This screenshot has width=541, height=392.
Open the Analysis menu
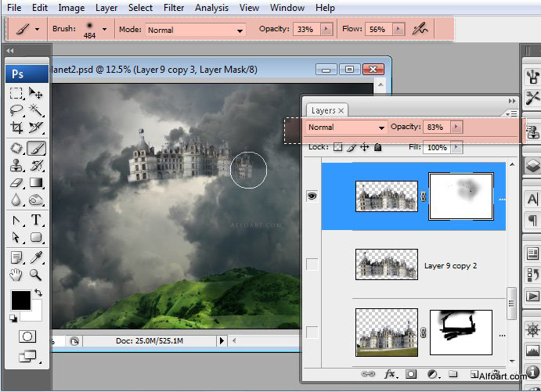[x=211, y=8]
